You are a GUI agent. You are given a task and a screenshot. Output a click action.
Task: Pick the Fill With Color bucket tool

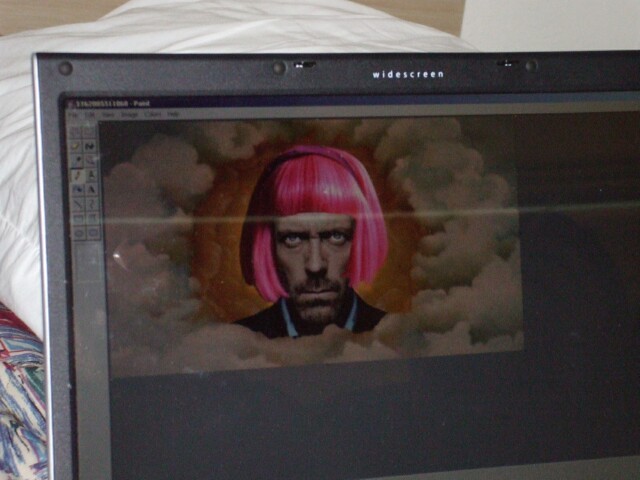pyautogui.click(x=90, y=147)
